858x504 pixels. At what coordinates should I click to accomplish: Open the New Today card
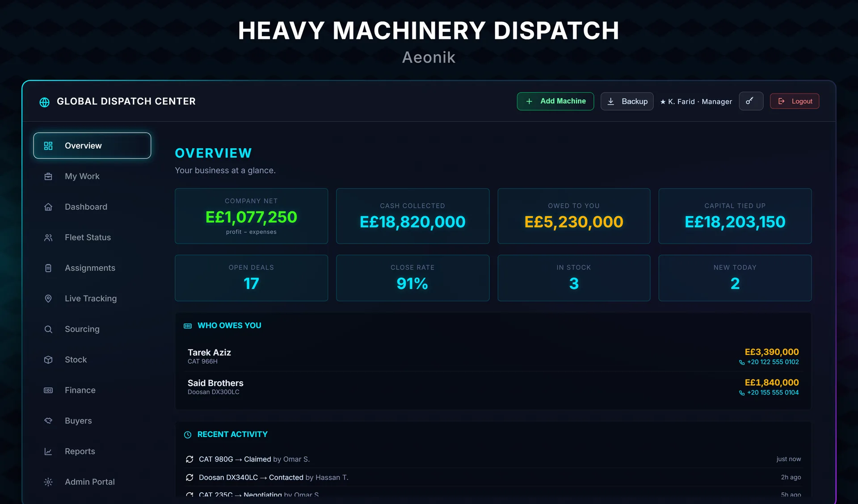pos(735,278)
